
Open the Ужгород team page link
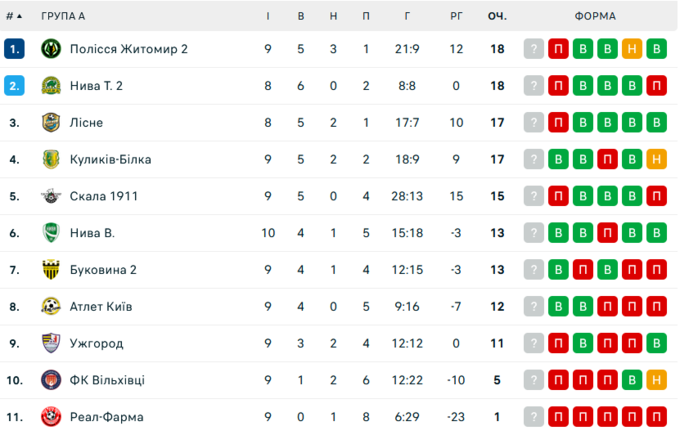point(97,343)
